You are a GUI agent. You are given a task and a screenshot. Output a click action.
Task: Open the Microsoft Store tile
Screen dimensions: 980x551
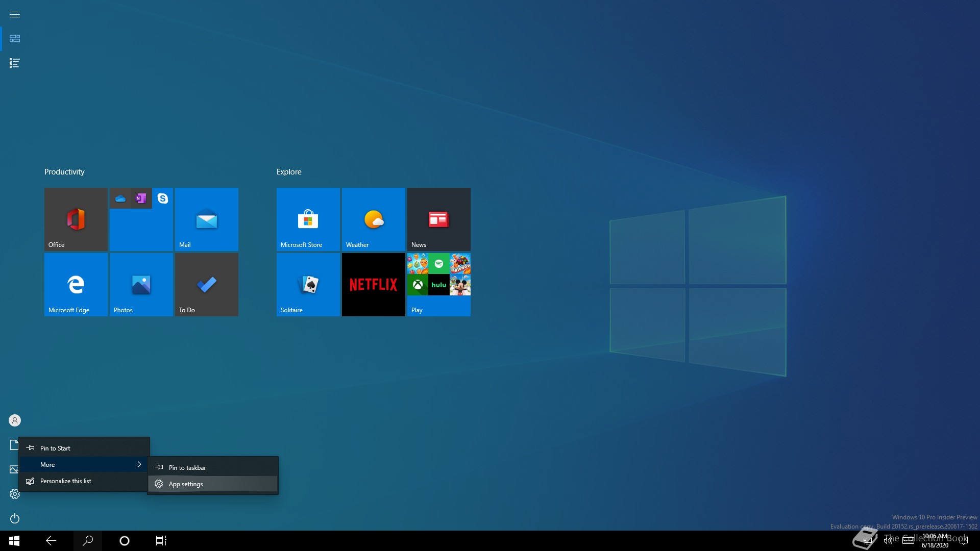(308, 219)
